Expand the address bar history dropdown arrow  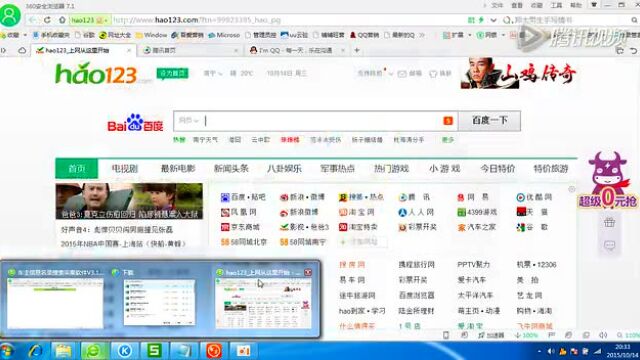[x=493, y=20]
